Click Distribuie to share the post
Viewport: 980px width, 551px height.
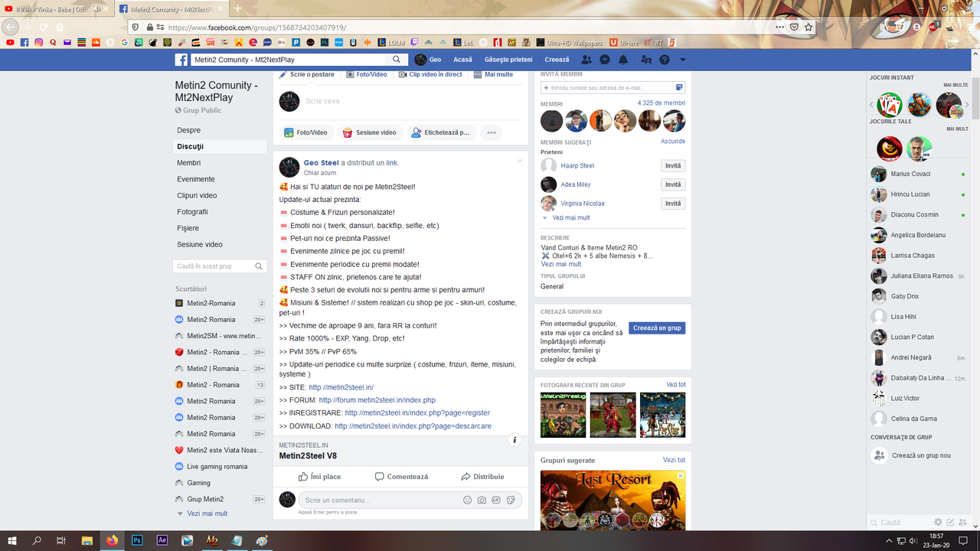pyautogui.click(x=482, y=477)
